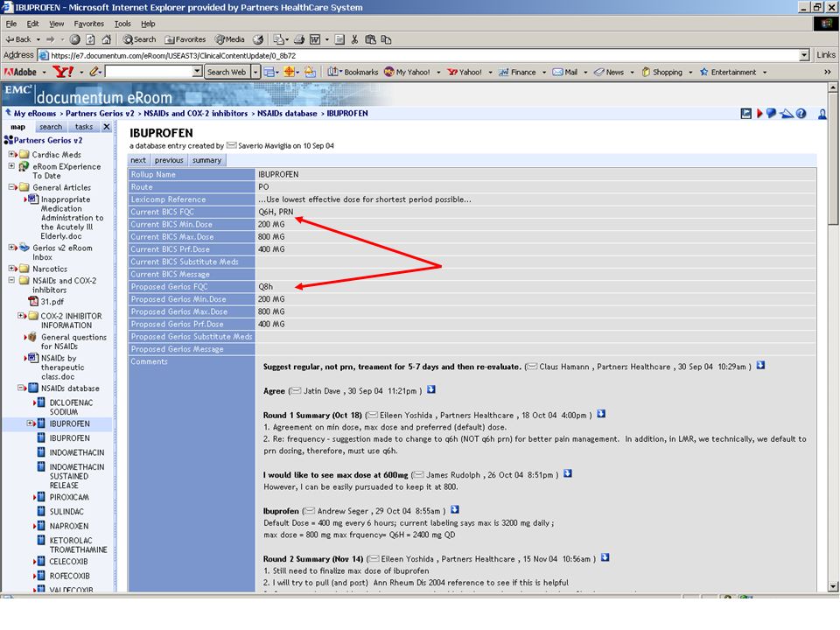The image size is (840, 630).
Task: Open action arrow for Andrew Seger's comment
Action: click(x=455, y=510)
